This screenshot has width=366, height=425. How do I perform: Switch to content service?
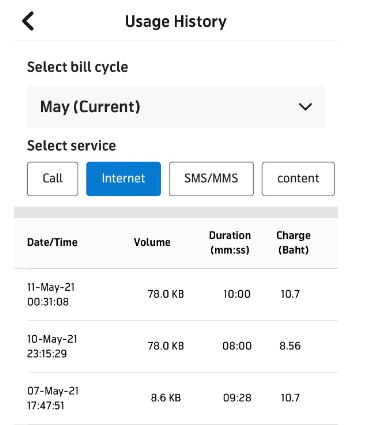298,179
